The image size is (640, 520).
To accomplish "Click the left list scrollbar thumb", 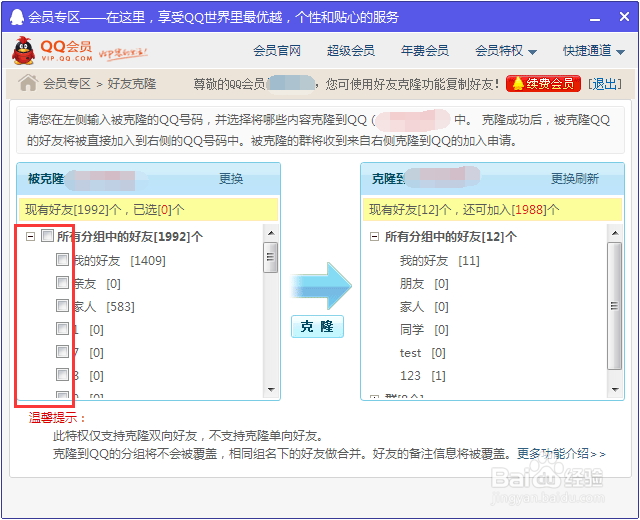I will 271,257.
